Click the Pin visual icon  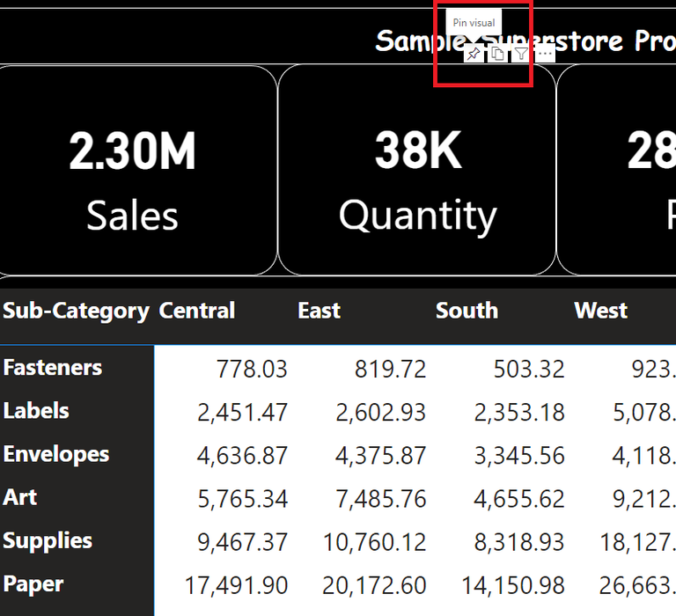[474, 55]
